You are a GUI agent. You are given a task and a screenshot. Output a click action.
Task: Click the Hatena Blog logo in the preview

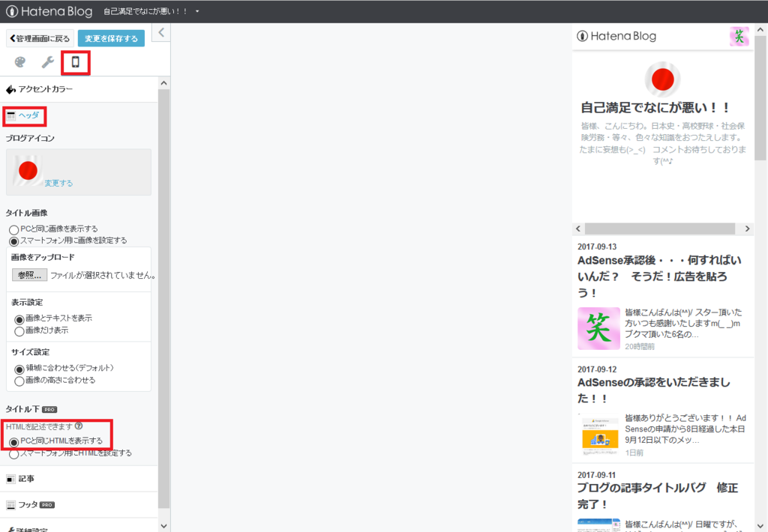616,36
